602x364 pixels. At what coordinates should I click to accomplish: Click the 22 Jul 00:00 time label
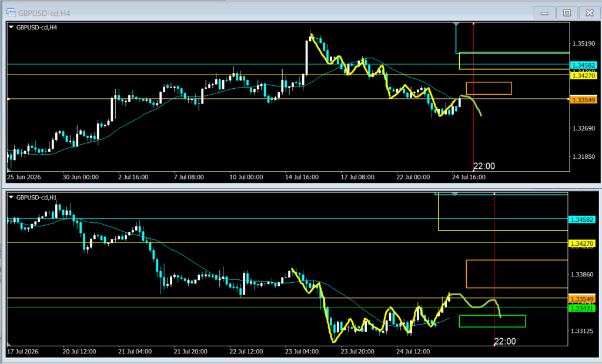(x=413, y=177)
